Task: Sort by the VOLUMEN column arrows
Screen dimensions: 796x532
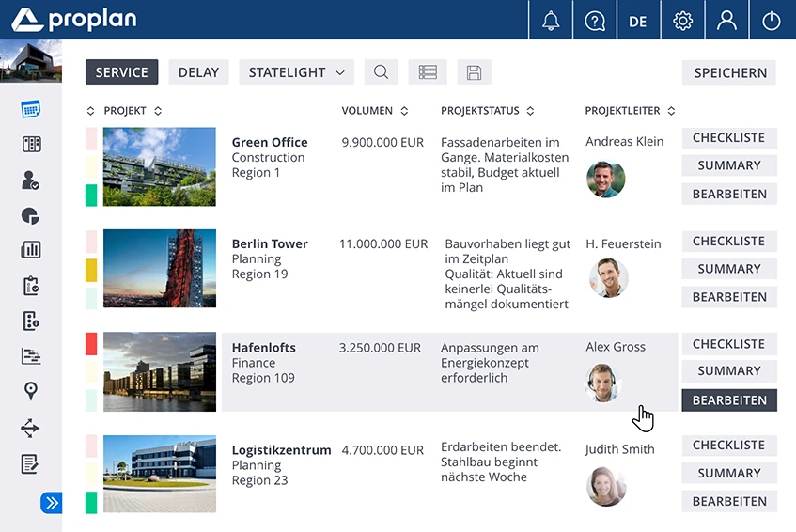Action: tap(404, 111)
